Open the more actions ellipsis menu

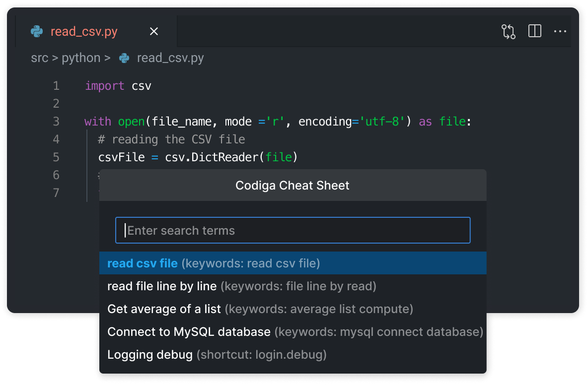click(560, 31)
